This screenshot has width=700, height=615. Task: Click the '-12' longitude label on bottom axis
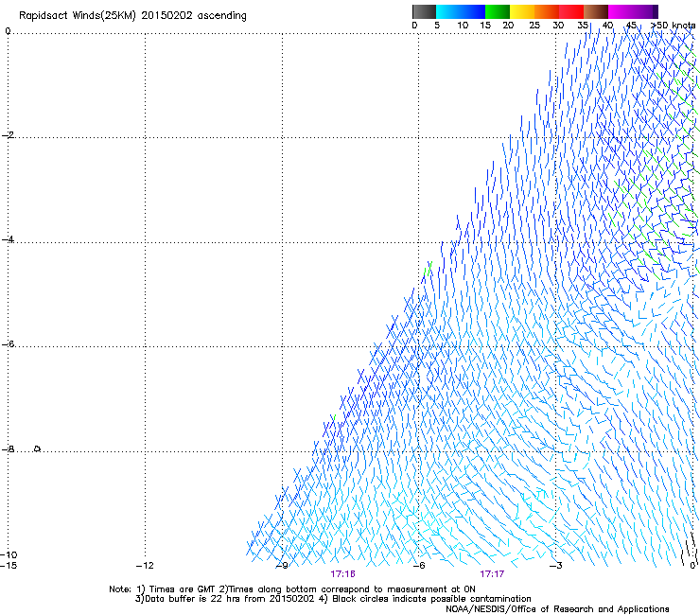(x=145, y=566)
